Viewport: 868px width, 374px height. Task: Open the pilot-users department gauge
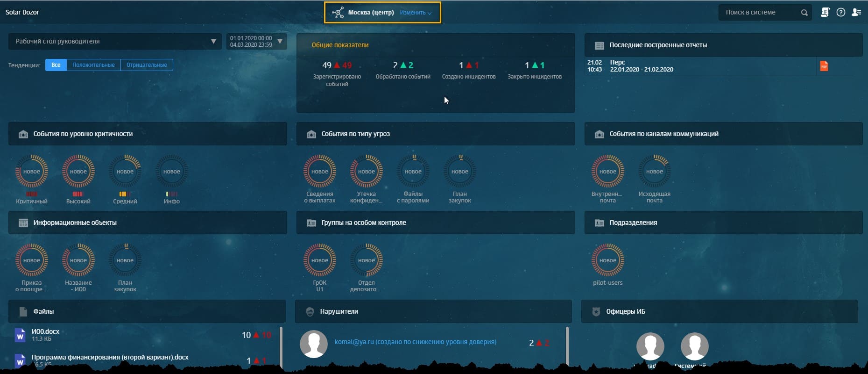(x=608, y=260)
